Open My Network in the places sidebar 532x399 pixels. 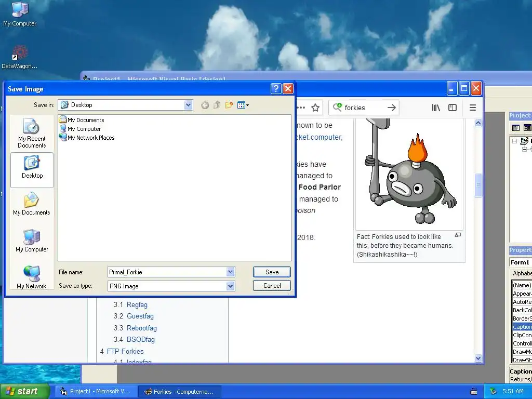click(x=32, y=277)
